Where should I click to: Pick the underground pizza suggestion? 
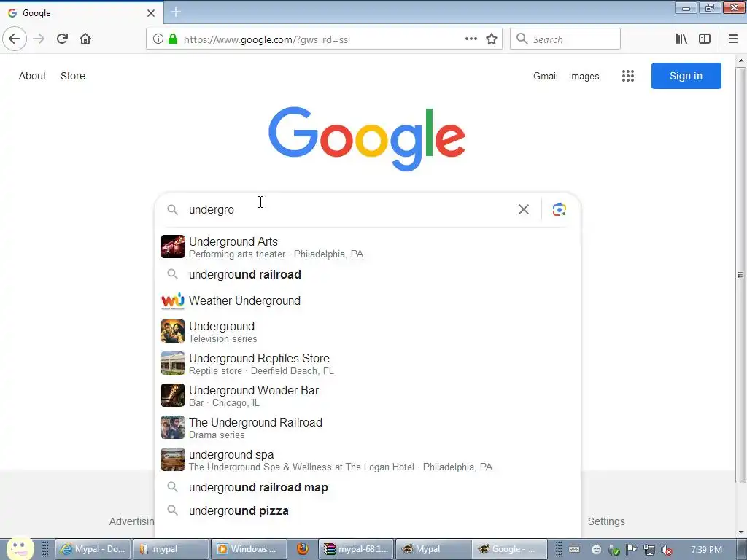[x=239, y=510]
